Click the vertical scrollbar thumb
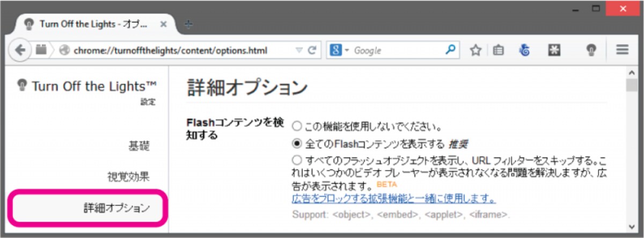Screen dimensions: 644x238 632,86
